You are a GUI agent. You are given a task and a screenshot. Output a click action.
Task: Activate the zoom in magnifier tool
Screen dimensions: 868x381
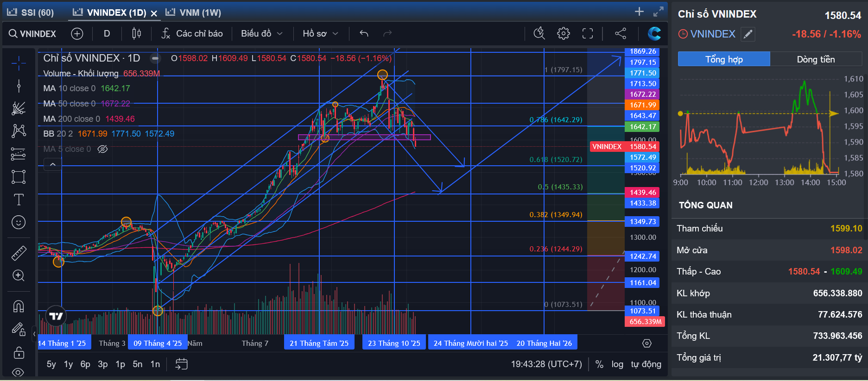click(x=19, y=275)
